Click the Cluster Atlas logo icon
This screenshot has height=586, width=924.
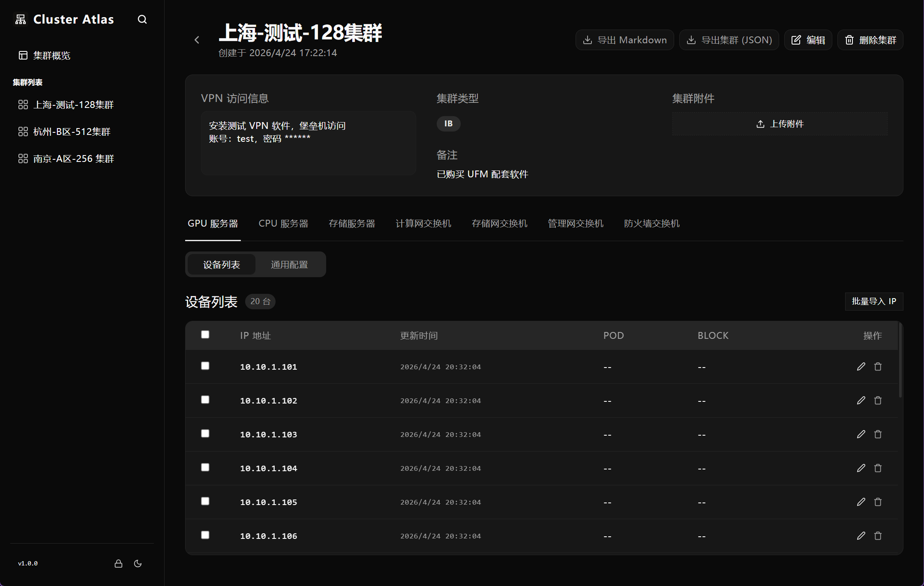pos(20,19)
